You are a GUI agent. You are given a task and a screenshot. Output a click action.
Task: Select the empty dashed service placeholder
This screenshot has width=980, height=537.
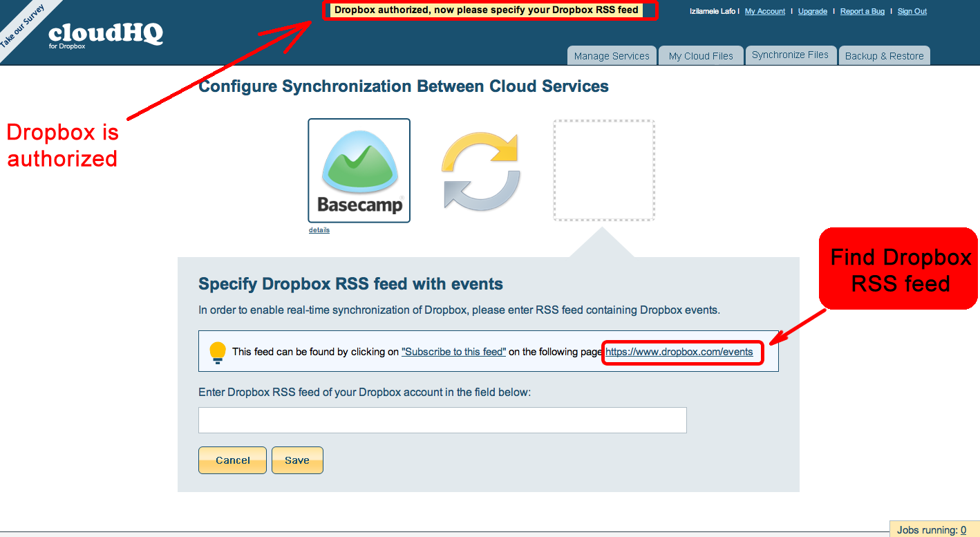coord(604,171)
